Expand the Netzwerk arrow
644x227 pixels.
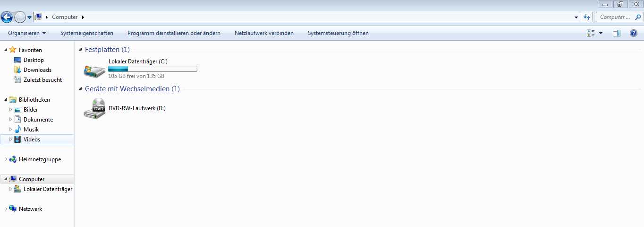(6, 209)
